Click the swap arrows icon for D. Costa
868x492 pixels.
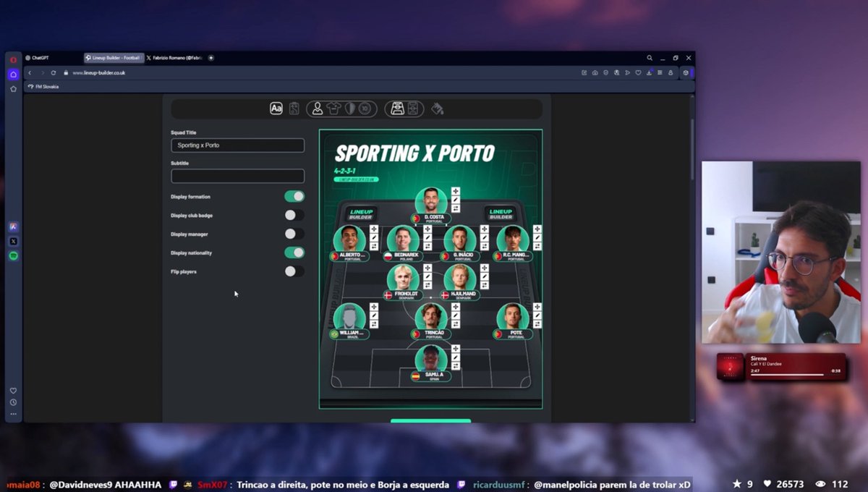pyautogui.click(x=456, y=208)
